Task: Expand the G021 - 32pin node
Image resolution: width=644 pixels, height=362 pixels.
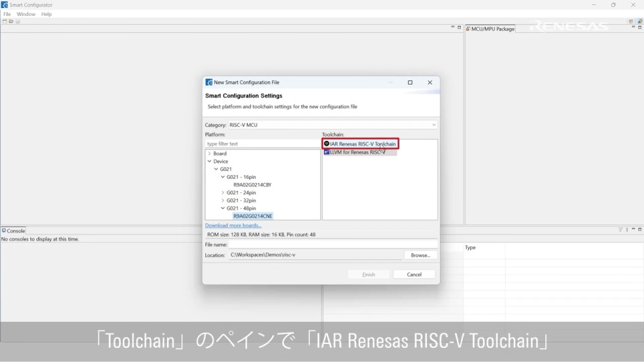Action: [x=223, y=200]
